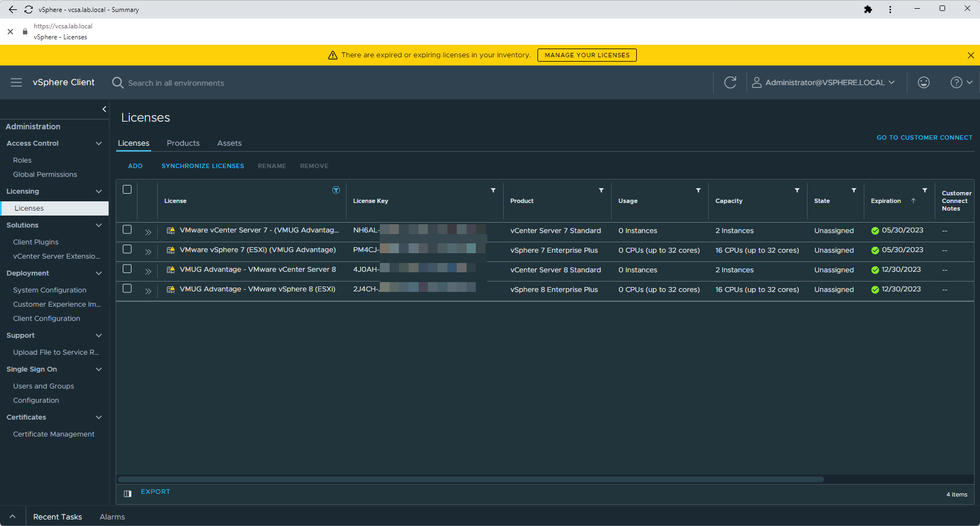Open the Product column filter
Viewport: 980px width, 526px height.
point(601,190)
